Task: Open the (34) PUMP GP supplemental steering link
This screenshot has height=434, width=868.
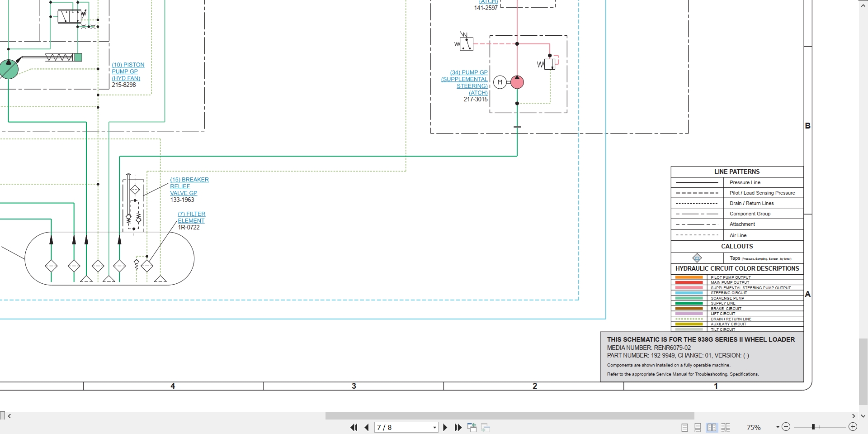Action: (x=465, y=82)
